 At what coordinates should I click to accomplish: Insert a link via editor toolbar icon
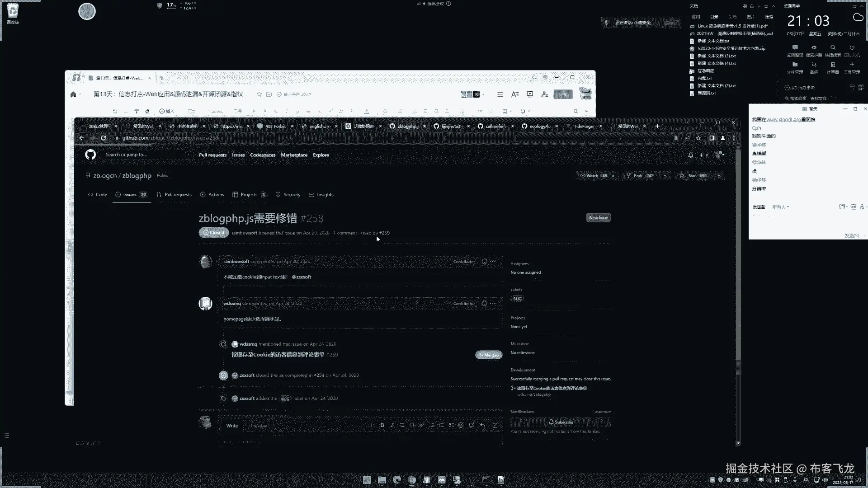click(422, 425)
